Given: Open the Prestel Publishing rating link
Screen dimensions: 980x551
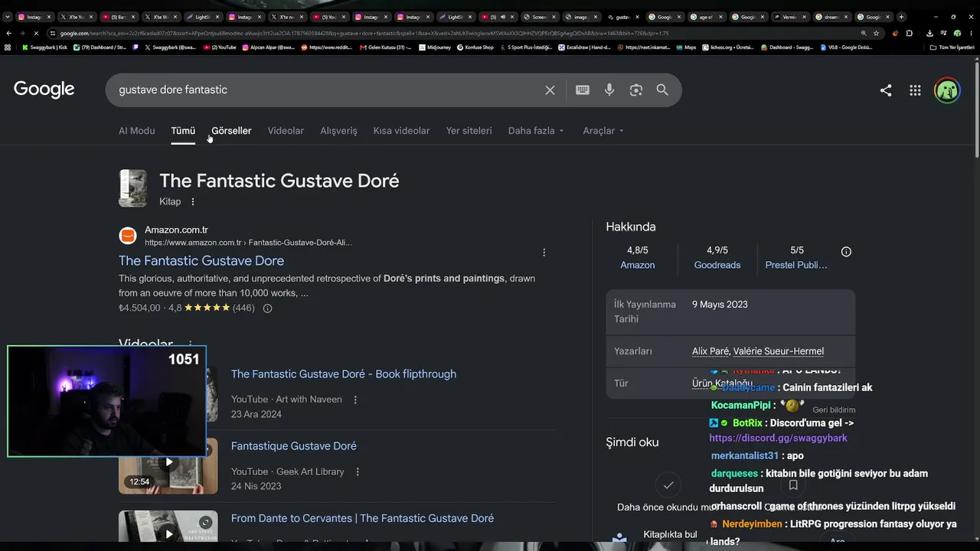Looking at the screenshot, I should click(x=796, y=265).
